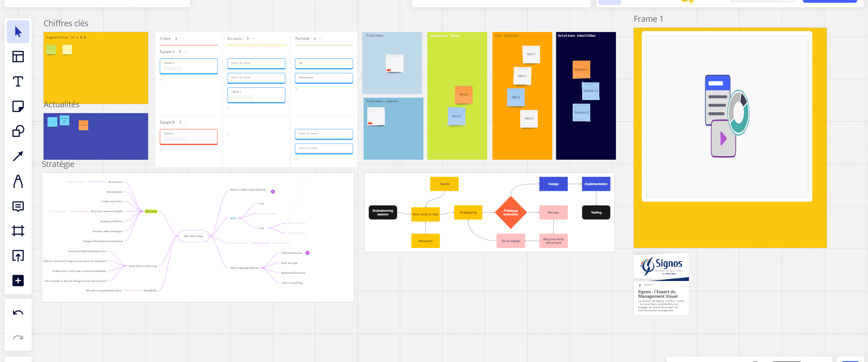Select the cursor selection tool
The height and width of the screenshot is (362, 868).
18,32
